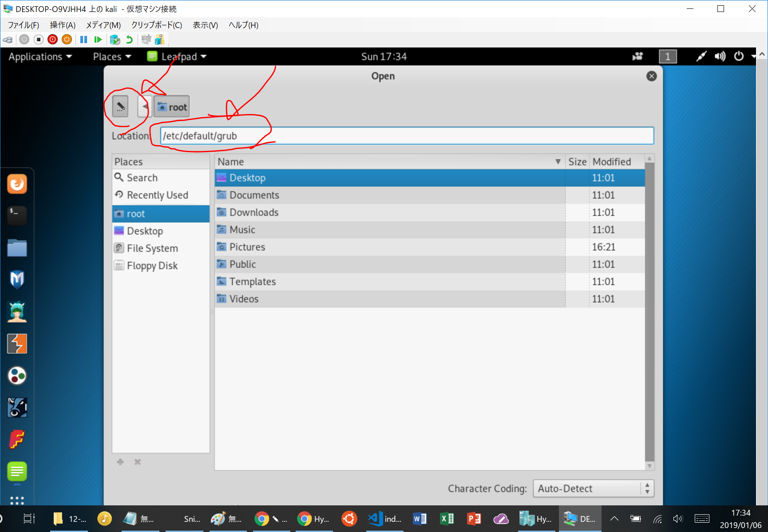Viewport: 768px width, 532px height.
Task: Launch Burp Suite from the dock
Action: 17,344
